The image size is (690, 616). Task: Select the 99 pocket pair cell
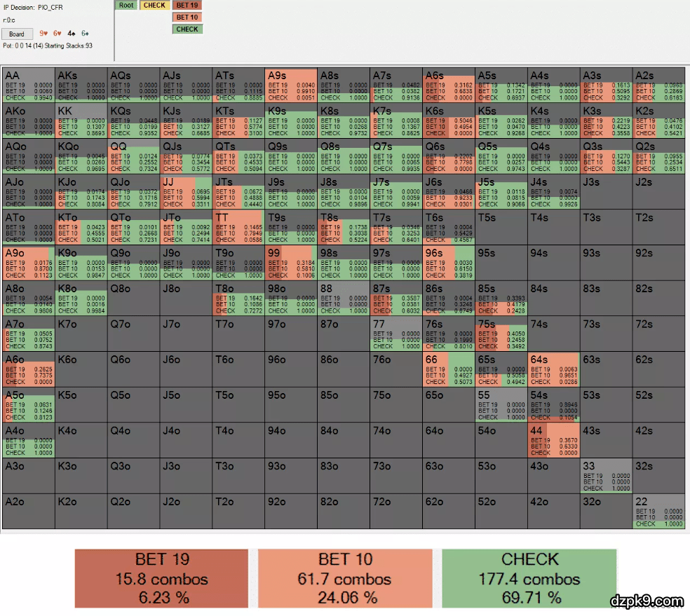pos(291,262)
